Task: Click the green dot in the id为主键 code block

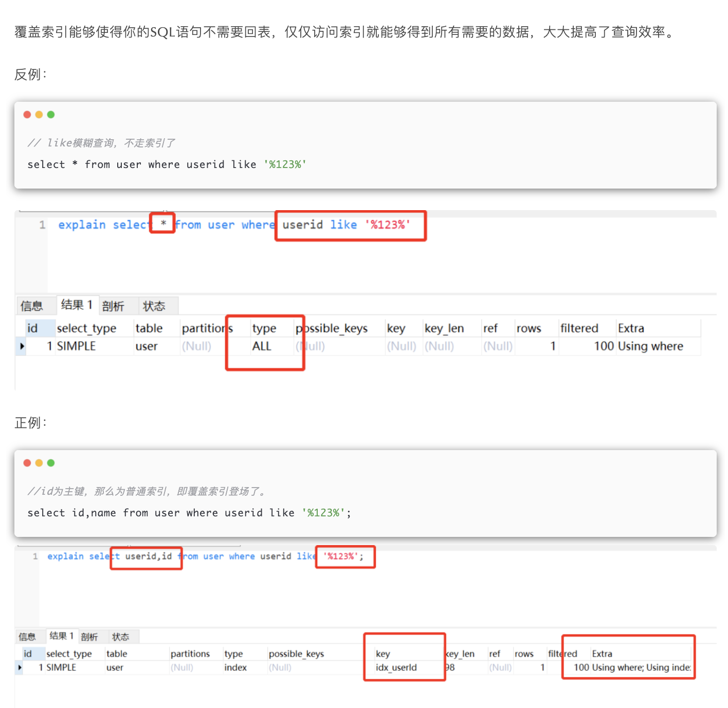Action: [x=51, y=463]
